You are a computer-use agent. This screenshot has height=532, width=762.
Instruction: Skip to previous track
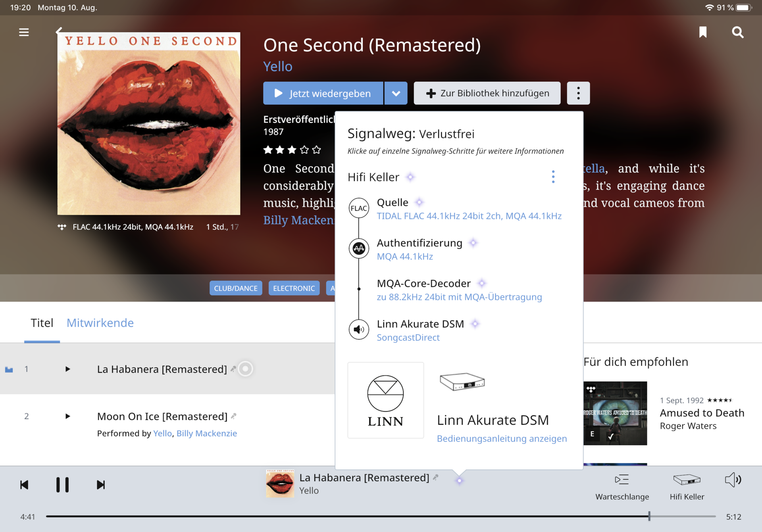(x=24, y=485)
